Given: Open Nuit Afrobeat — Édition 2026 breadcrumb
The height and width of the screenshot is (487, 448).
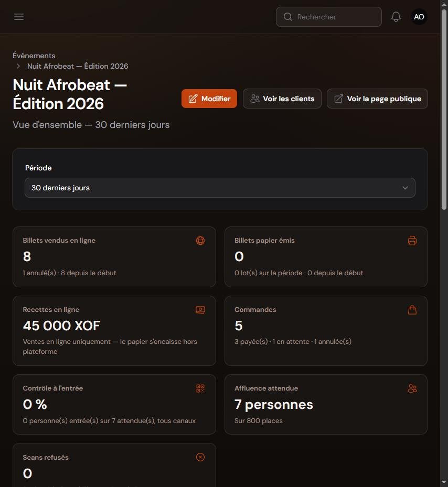Looking at the screenshot, I should (78, 66).
